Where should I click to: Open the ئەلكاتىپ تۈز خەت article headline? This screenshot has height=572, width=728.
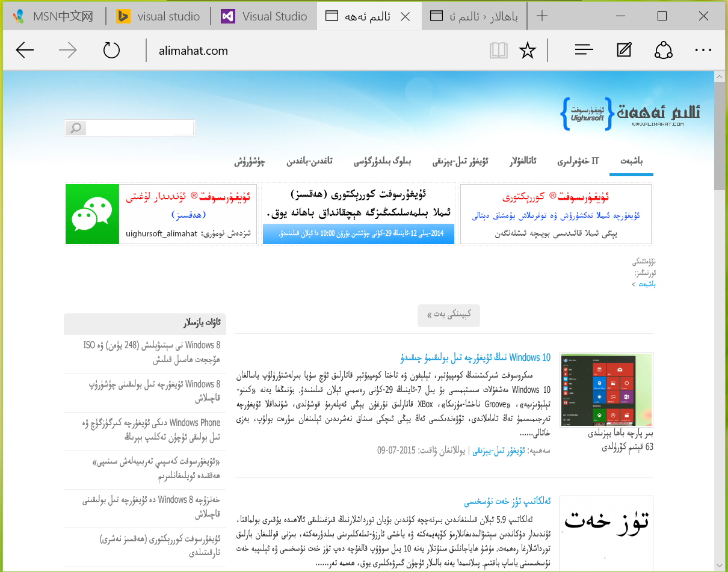(x=507, y=502)
